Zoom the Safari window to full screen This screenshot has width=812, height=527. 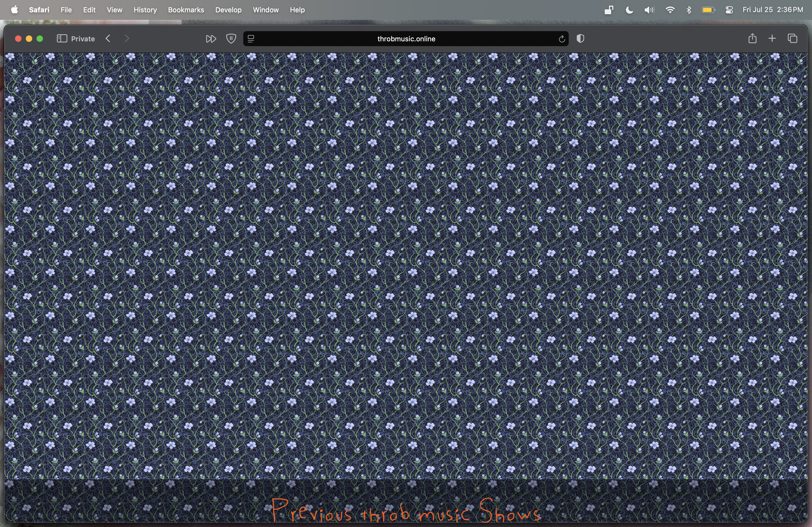coord(39,39)
